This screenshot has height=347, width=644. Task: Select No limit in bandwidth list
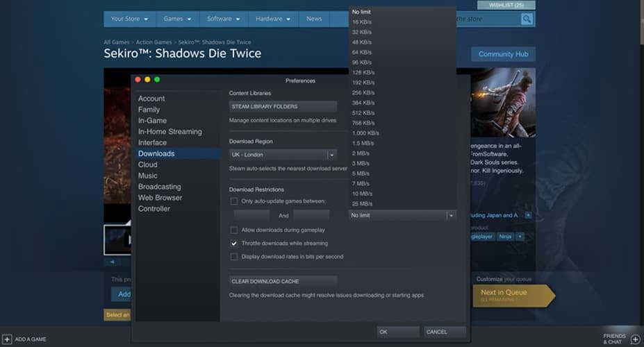coord(402,12)
